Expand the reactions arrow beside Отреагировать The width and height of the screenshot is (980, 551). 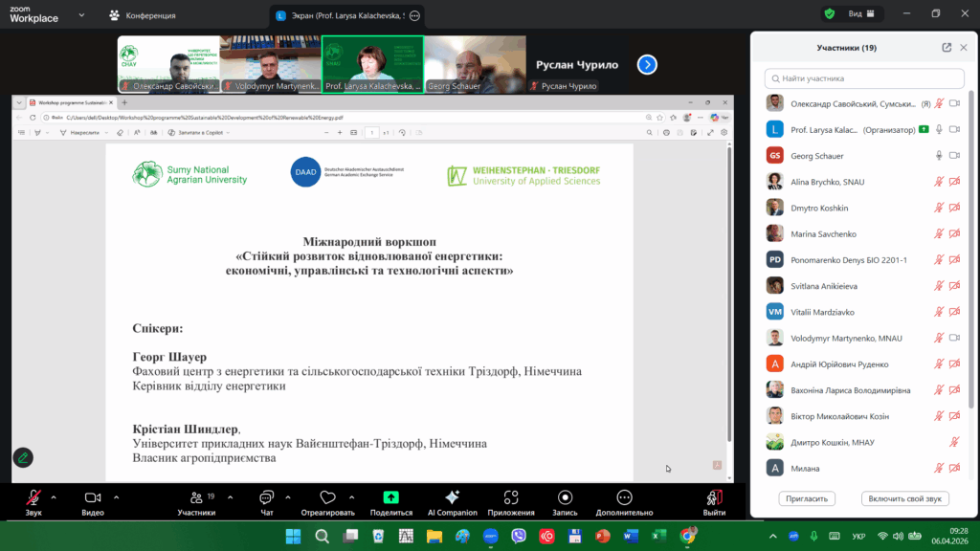353,496
